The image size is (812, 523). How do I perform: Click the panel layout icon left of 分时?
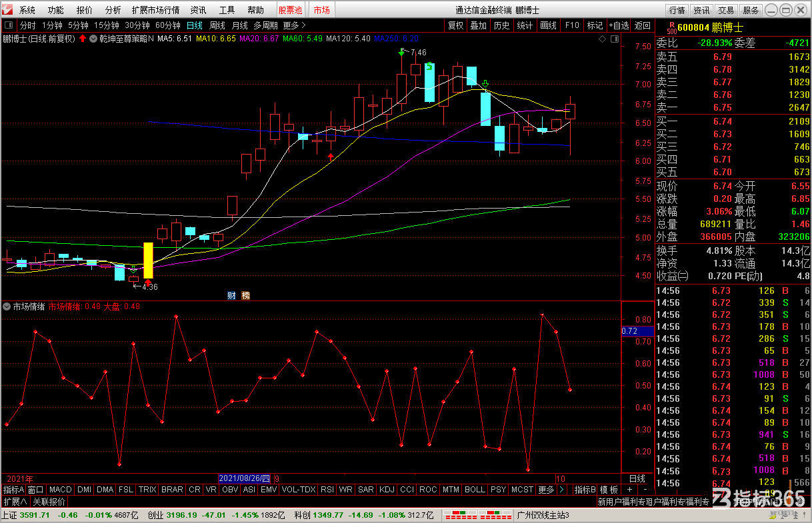point(9,25)
